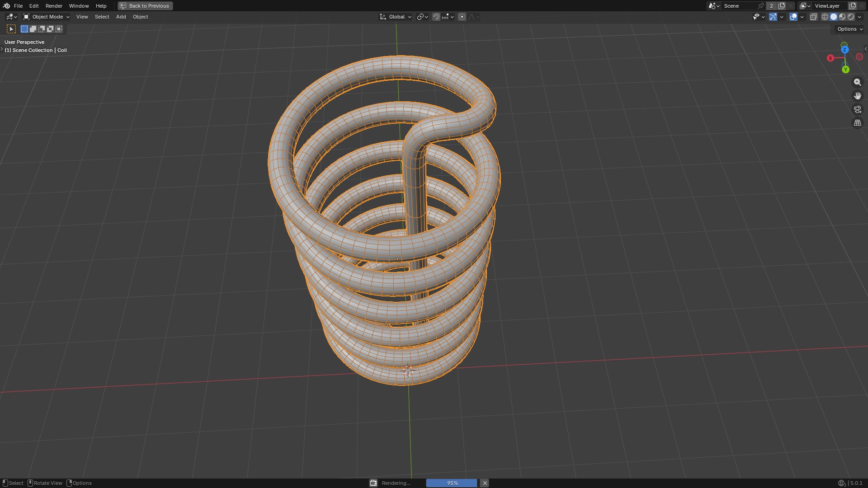The width and height of the screenshot is (868, 488).
Task: Switch to Solid shading
Action: point(834,17)
